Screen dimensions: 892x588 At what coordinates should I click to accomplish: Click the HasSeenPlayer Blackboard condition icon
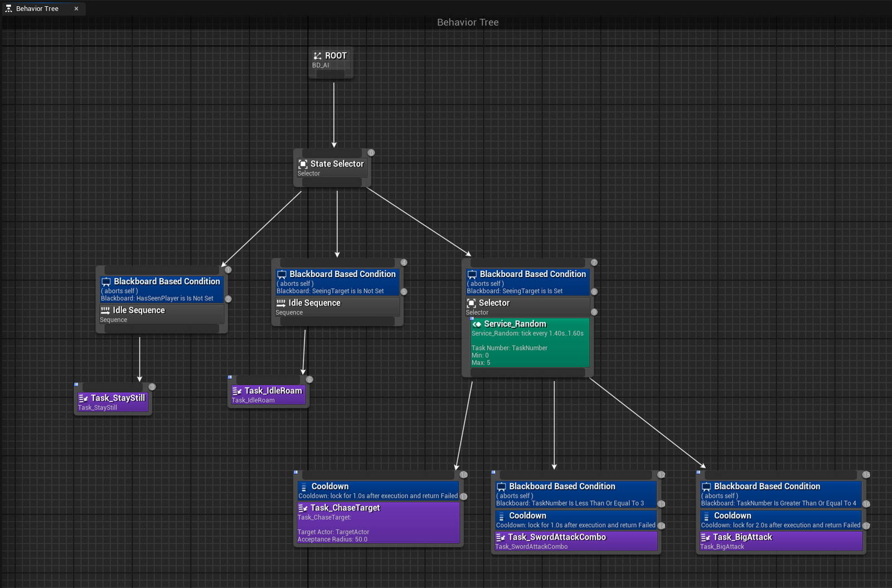(106, 282)
